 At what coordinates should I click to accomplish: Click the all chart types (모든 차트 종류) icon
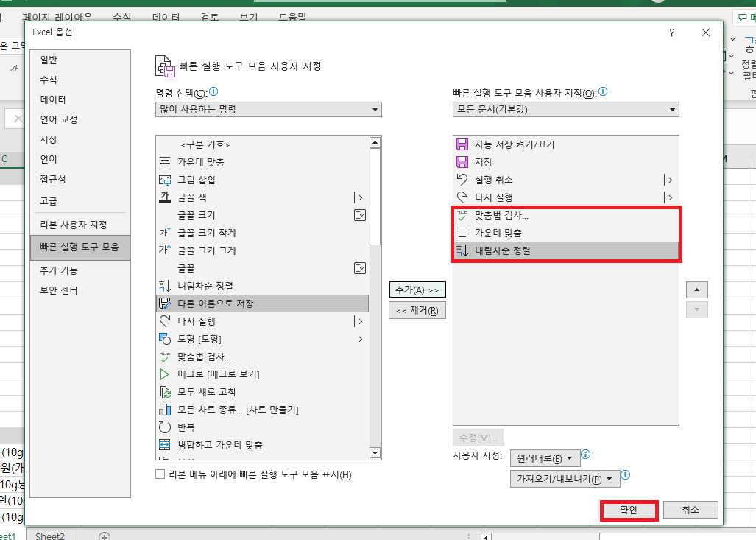point(165,410)
